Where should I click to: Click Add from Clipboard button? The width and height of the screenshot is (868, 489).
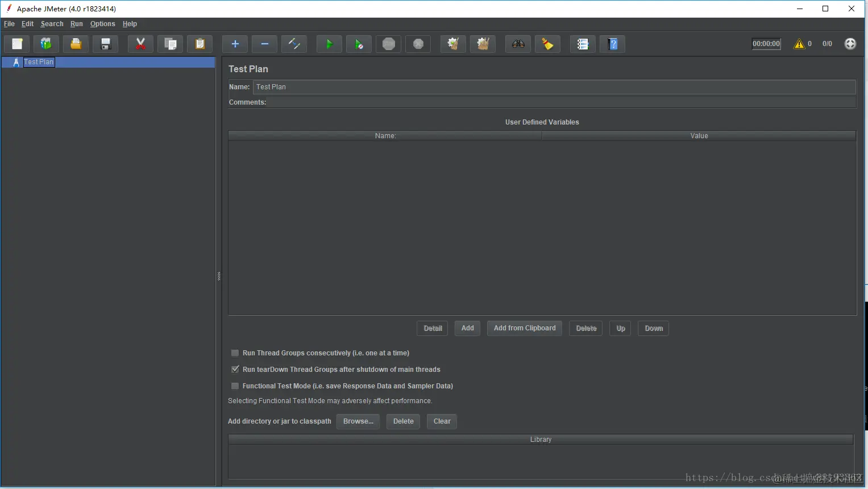coord(525,329)
